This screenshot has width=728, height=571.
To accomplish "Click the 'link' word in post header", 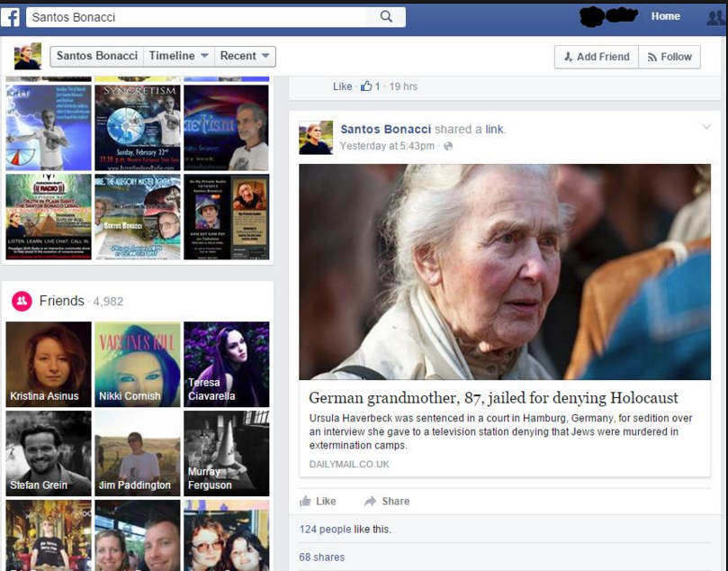I will pos(494,129).
